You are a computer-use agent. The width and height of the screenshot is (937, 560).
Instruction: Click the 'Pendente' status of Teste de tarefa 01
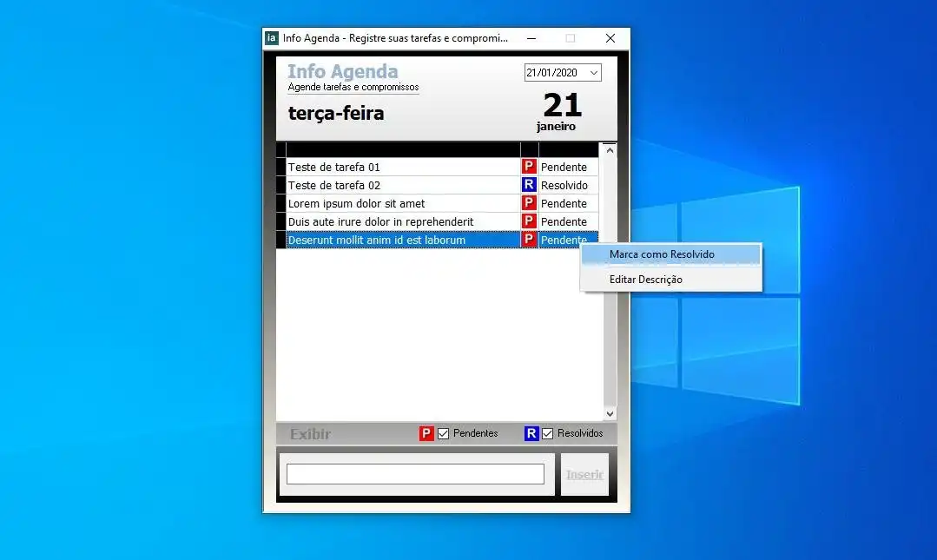click(564, 167)
